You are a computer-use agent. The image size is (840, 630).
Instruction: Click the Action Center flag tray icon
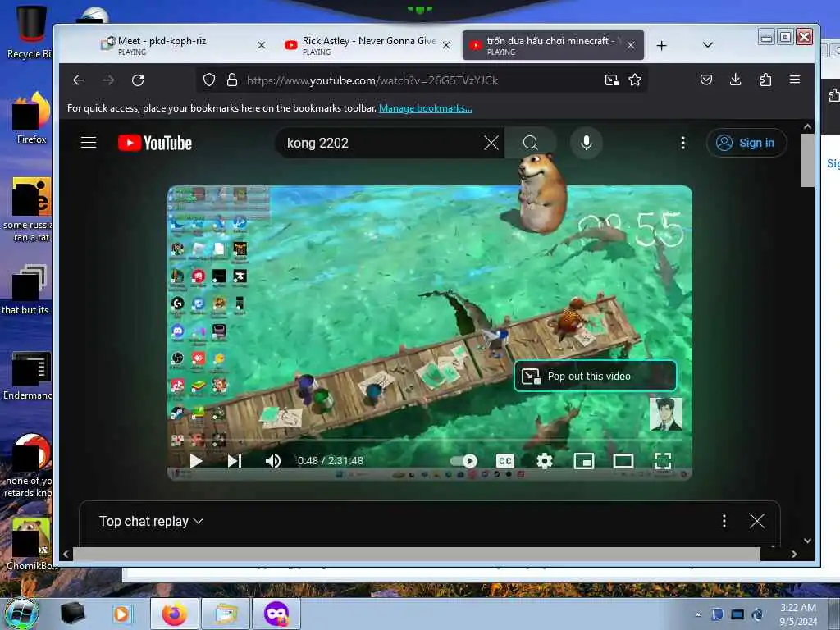[x=717, y=614]
